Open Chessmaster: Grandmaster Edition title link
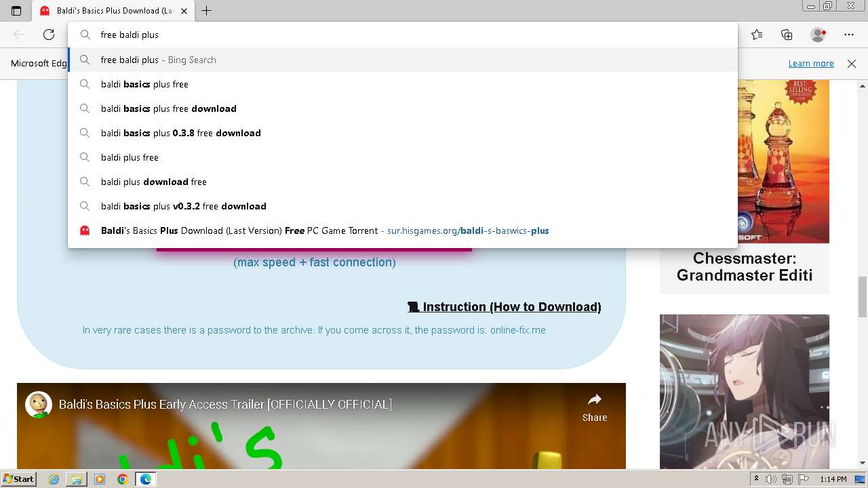Screen dimensions: 868x488 [745, 267]
